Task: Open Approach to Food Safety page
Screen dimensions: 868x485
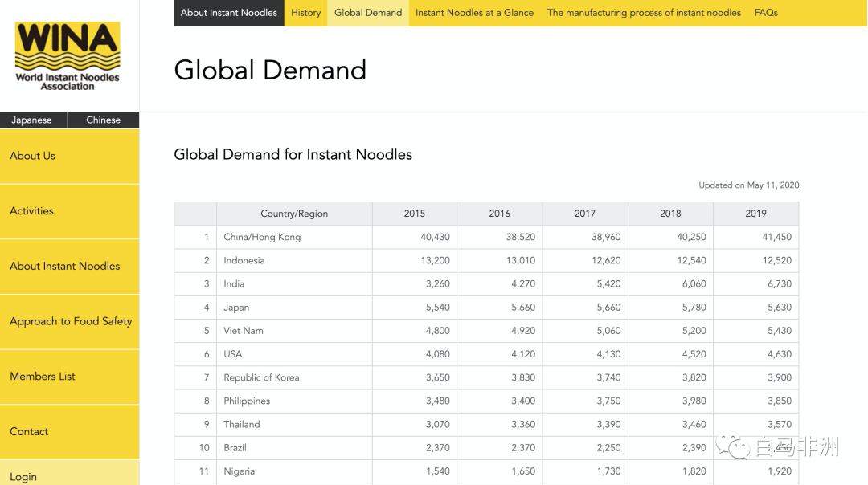Action: tap(71, 321)
